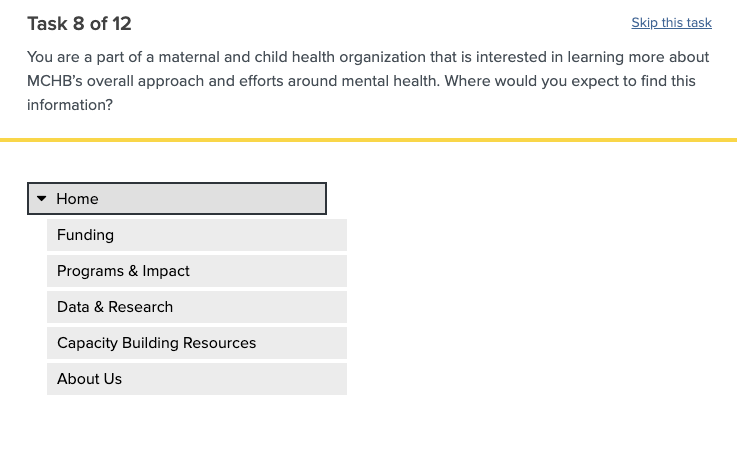Image resolution: width=737 pixels, height=451 pixels.
Task: Click the word information? in the question
Action: (x=70, y=105)
